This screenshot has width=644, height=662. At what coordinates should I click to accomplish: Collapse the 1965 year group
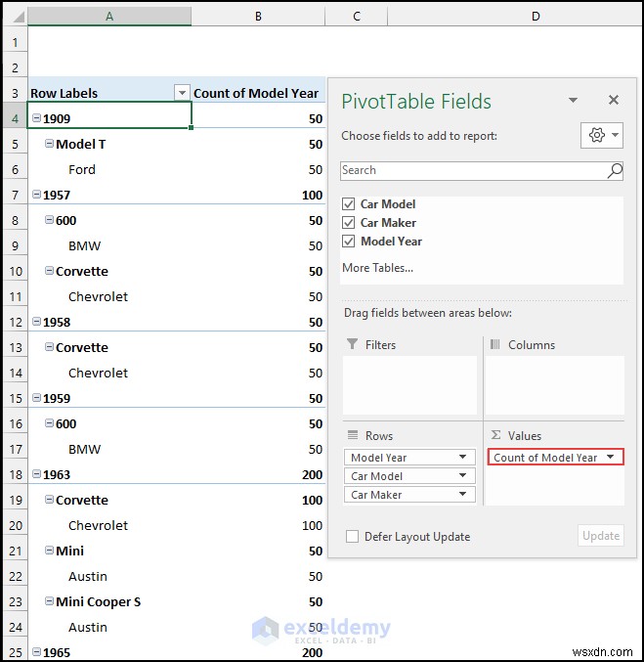tap(37, 651)
